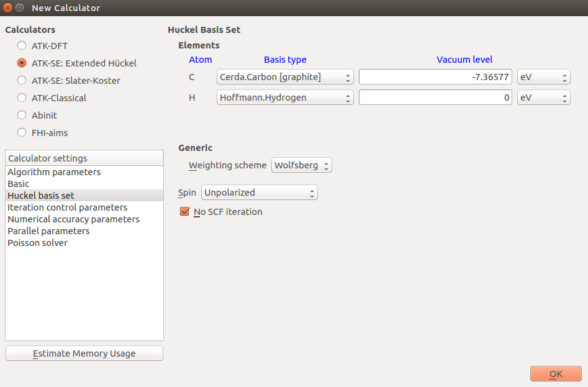Viewport: 588px width, 387px height.
Task: Click the Estimate Memory Usage button
Action: pyautogui.click(x=84, y=353)
